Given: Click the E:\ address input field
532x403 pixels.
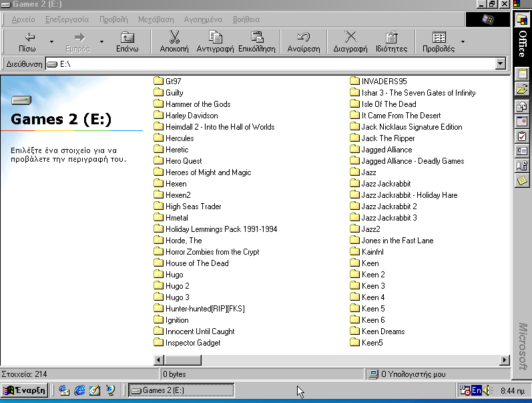Looking at the screenshot, I should (x=267, y=64).
